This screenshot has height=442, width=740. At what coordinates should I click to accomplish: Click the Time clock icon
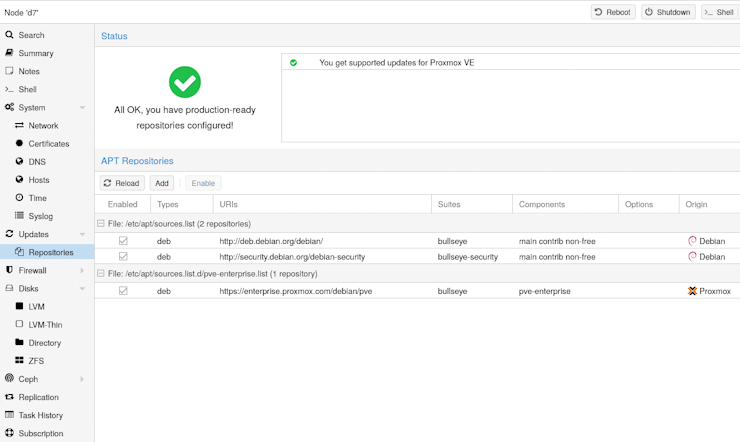point(19,198)
